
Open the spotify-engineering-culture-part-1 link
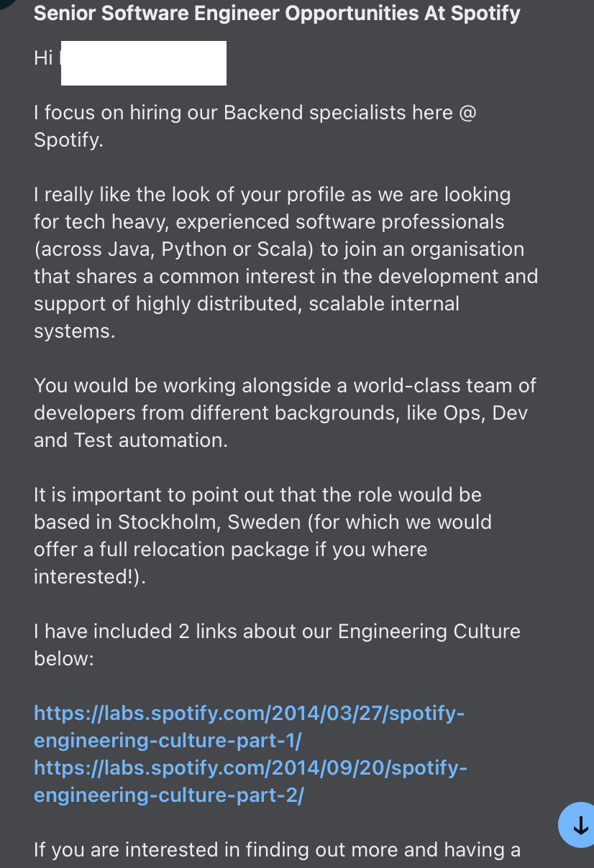click(x=250, y=726)
